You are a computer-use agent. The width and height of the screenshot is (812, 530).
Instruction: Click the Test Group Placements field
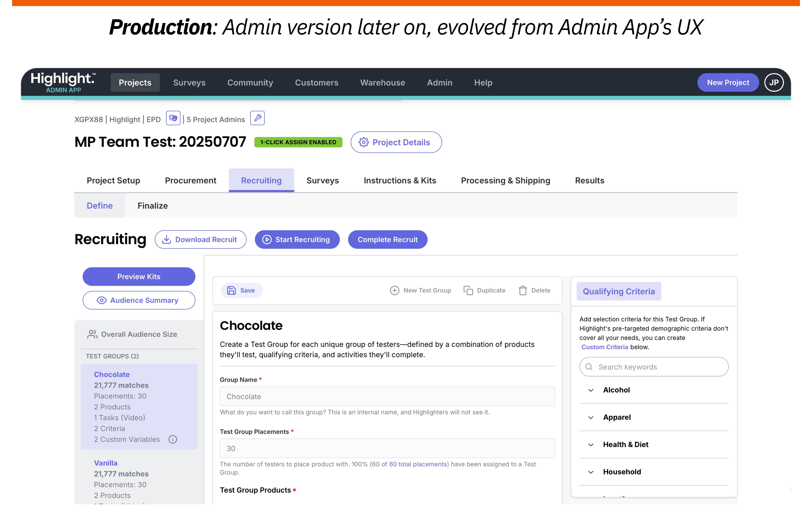387,448
